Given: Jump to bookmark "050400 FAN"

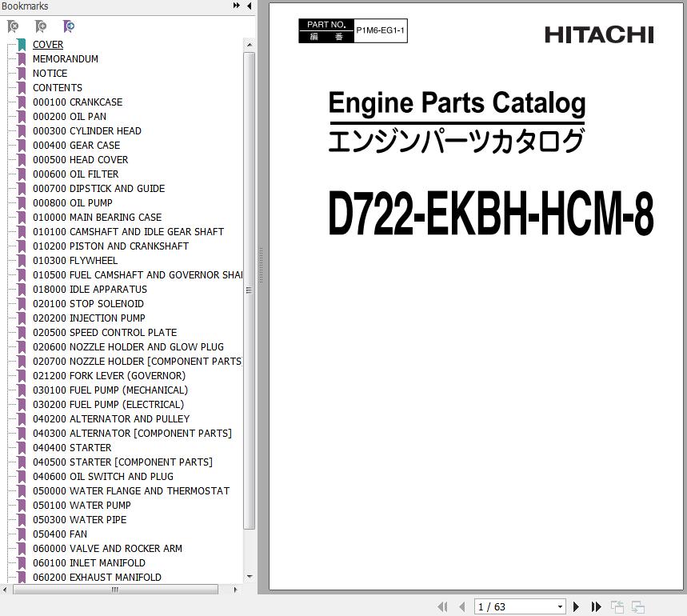Looking at the screenshot, I should point(60,534).
